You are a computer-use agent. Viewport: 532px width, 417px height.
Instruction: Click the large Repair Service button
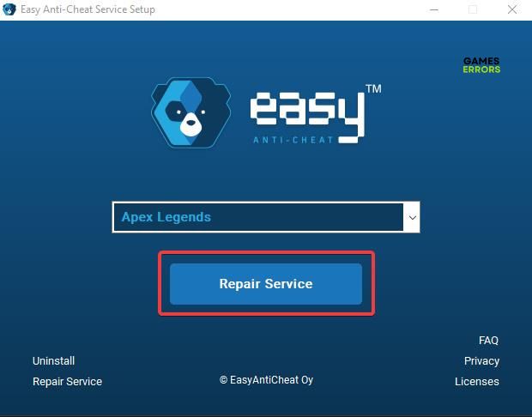tap(266, 284)
